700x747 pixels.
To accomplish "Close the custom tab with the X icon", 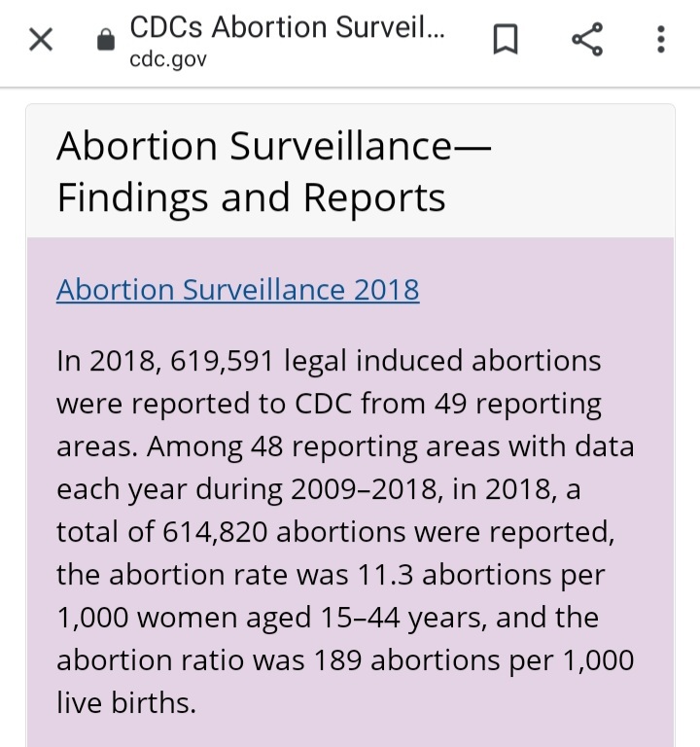I will pos(41,39).
